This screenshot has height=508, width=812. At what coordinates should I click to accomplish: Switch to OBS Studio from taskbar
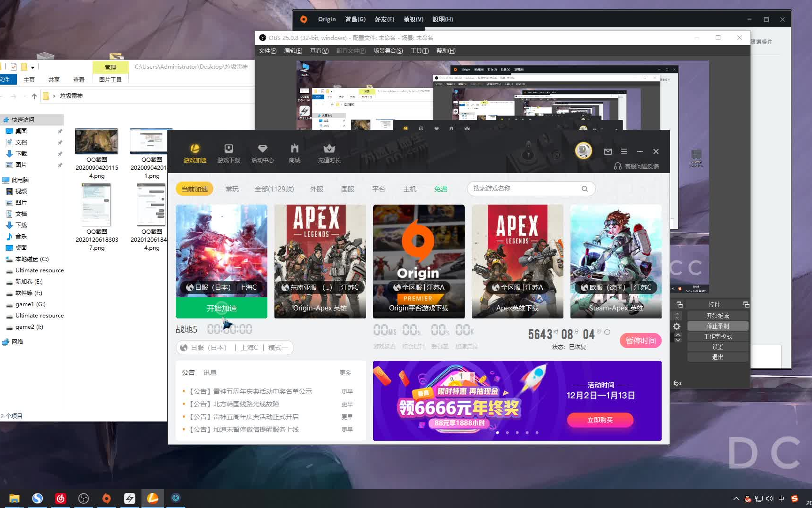tap(84, 498)
